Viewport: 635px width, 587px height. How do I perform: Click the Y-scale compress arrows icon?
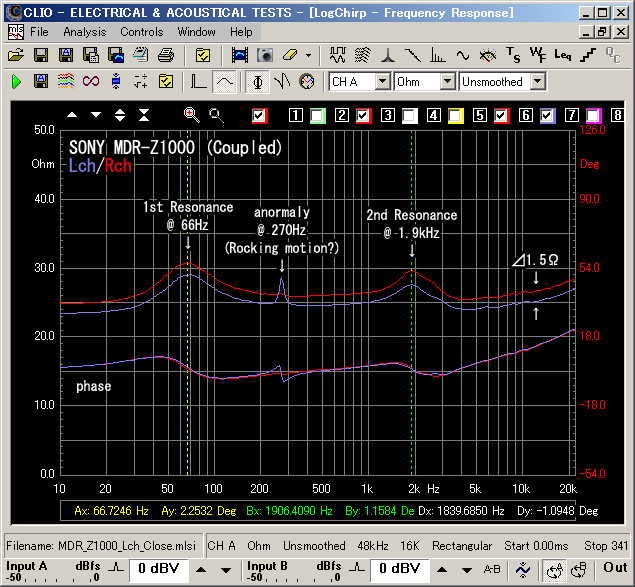[144, 115]
